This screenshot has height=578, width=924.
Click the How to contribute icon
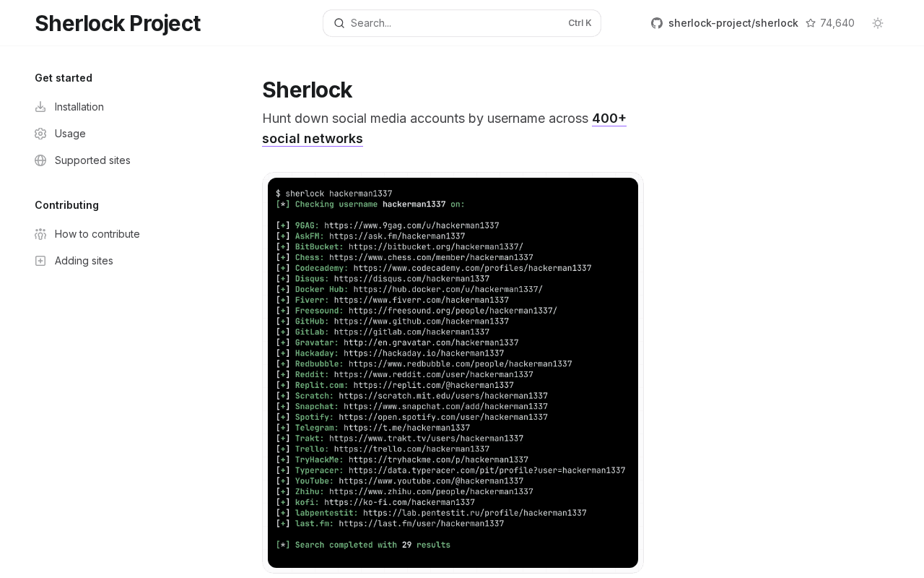[40, 233]
